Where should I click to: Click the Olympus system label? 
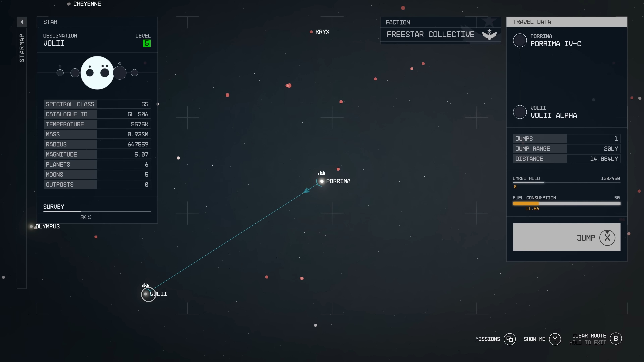(x=47, y=226)
